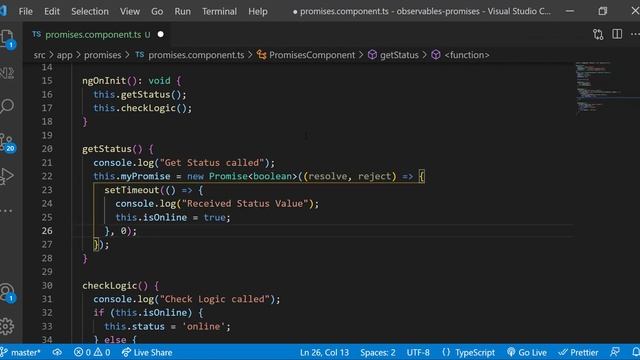This screenshot has width=640, height=360.
Task: Click checkLogic method definition on line 30
Action: point(109,286)
